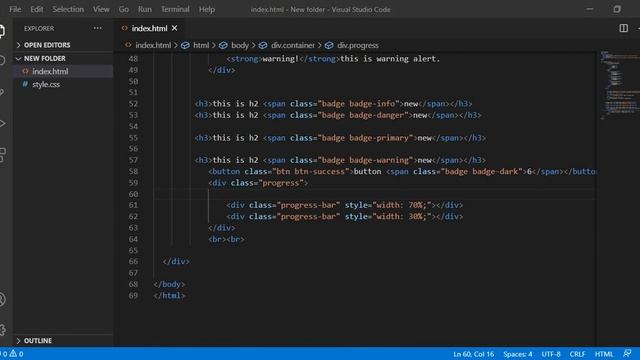Click the style.css file hash icon
The height and width of the screenshot is (360, 640).
tap(25, 84)
